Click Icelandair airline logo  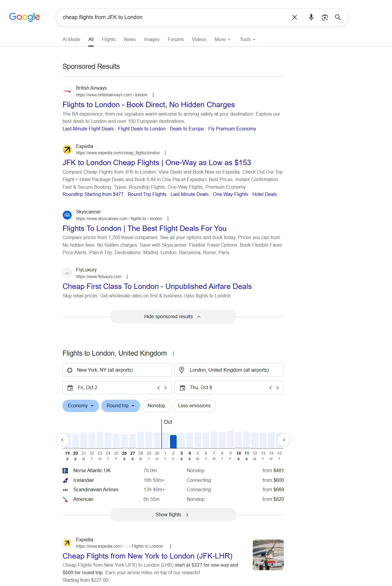coord(65,480)
